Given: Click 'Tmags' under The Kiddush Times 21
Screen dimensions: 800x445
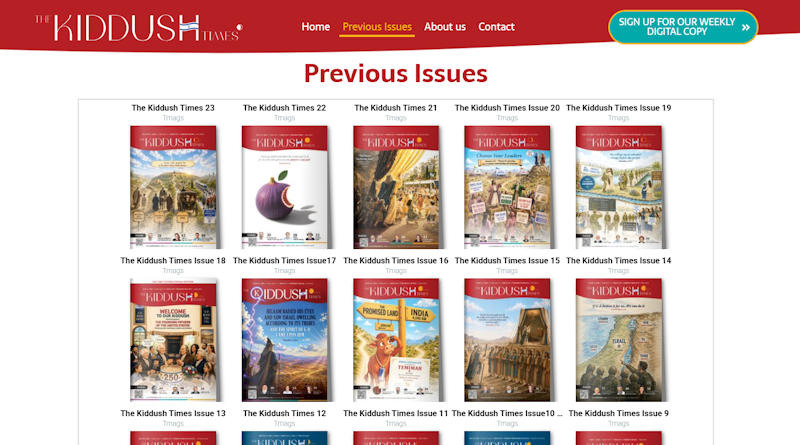Looking at the screenshot, I should tap(396, 118).
